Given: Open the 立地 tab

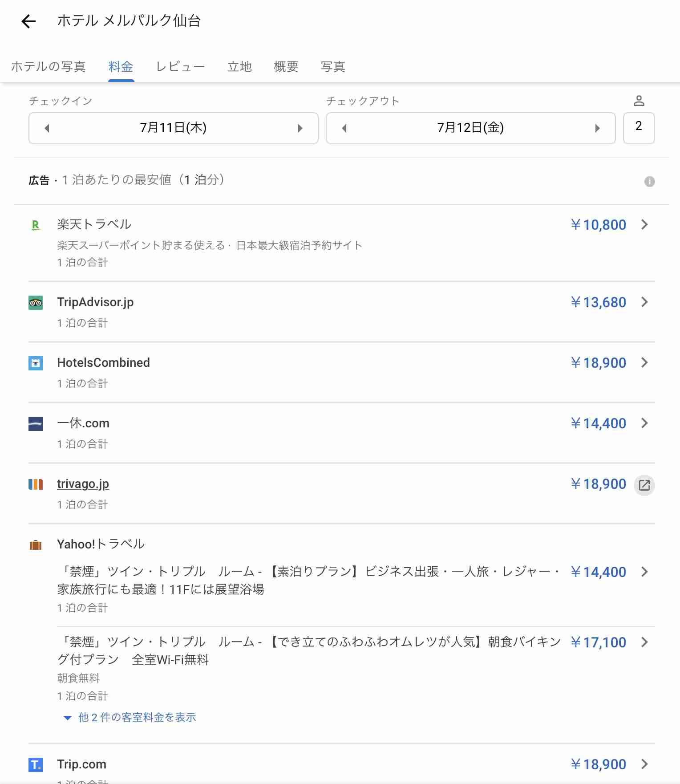Looking at the screenshot, I should coord(239,67).
